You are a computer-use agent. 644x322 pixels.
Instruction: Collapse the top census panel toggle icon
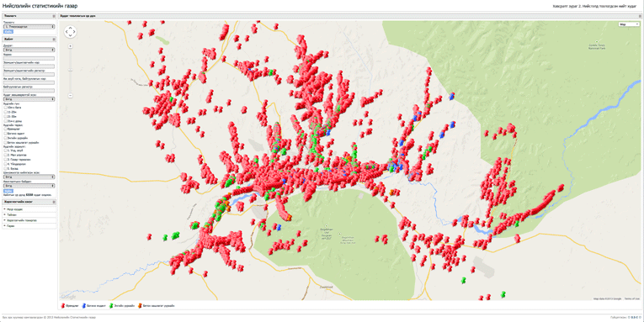point(54,16)
